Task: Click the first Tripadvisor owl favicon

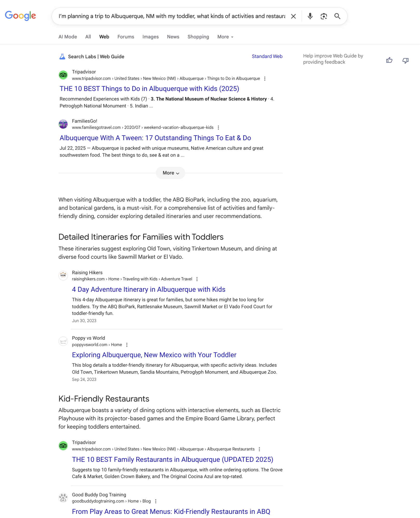Action: pyautogui.click(x=63, y=75)
